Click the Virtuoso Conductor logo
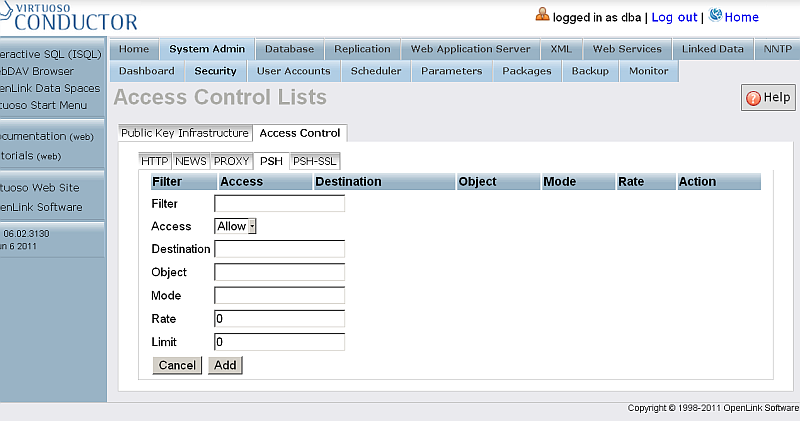The height and width of the screenshot is (421, 800). tap(68, 17)
